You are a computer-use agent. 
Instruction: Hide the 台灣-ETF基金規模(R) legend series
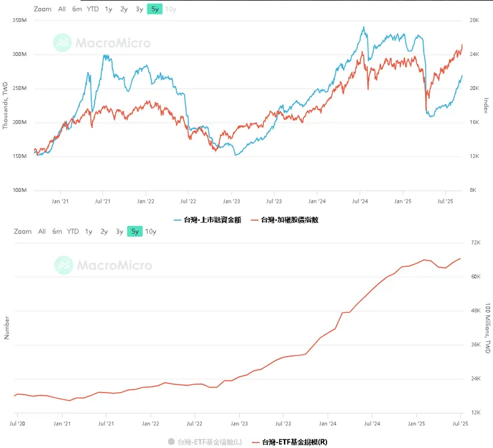tap(294, 441)
